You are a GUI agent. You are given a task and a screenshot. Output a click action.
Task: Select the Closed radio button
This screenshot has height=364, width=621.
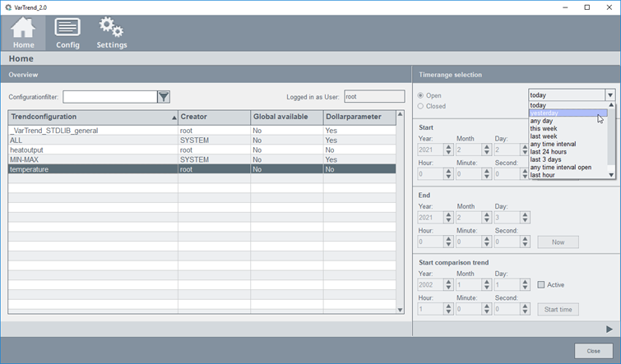tap(421, 106)
